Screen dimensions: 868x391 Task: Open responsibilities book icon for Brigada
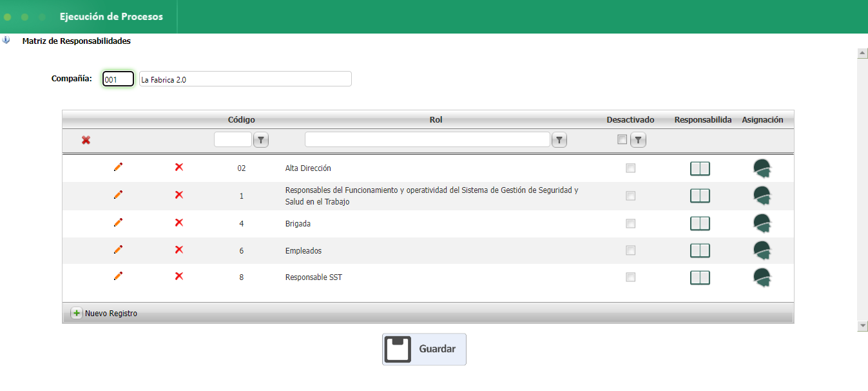tap(700, 223)
